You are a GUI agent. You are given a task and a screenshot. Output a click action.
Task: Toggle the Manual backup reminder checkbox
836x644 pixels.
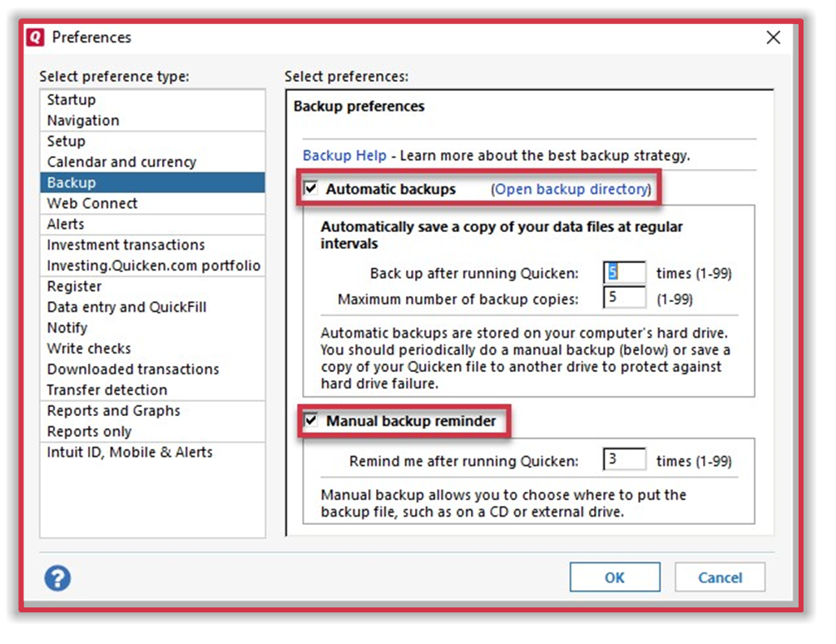(311, 421)
